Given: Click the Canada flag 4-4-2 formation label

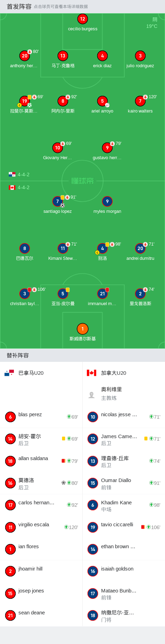Looking at the screenshot, I should point(19,187).
